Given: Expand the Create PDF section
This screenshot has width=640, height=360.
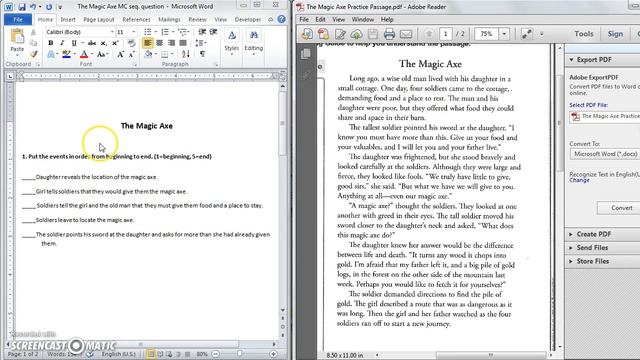Looking at the screenshot, I should [x=593, y=234].
